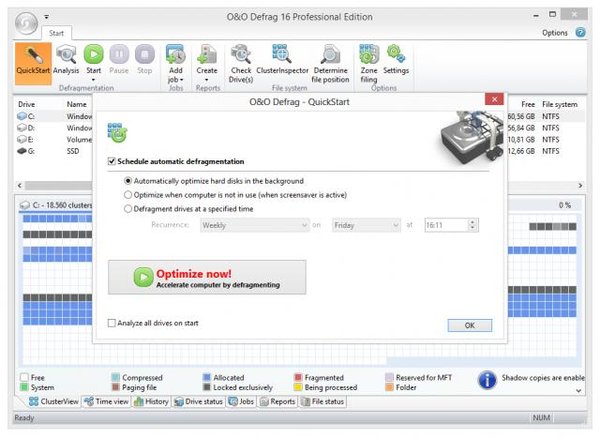The height and width of the screenshot is (438, 600).
Task: Click the green Start defragmentation icon
Action: (x=94, y=54)
